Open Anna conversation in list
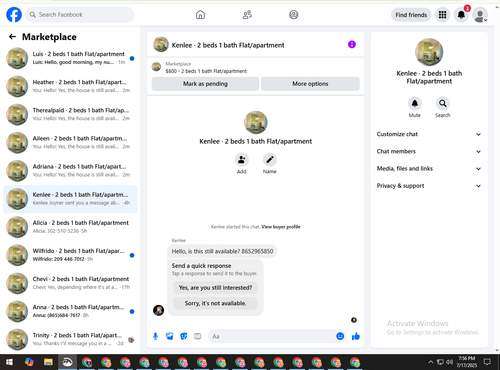The width and height of the screenshot is (500, 370). 70,311
